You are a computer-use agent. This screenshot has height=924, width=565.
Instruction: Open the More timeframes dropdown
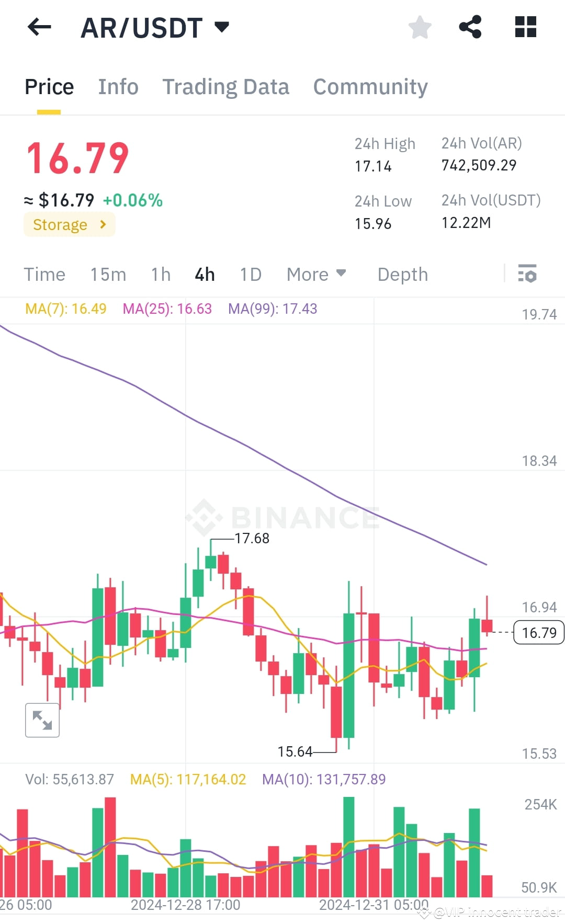coord(316,274)
